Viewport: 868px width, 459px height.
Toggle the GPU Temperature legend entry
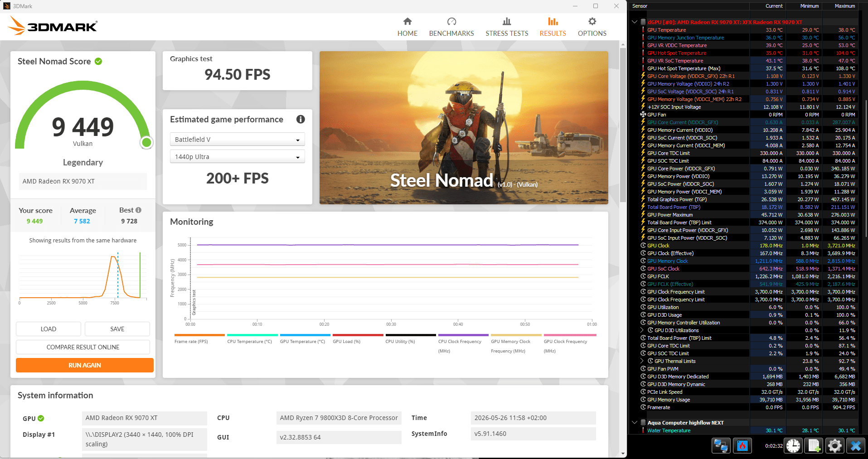pos(305,339)
